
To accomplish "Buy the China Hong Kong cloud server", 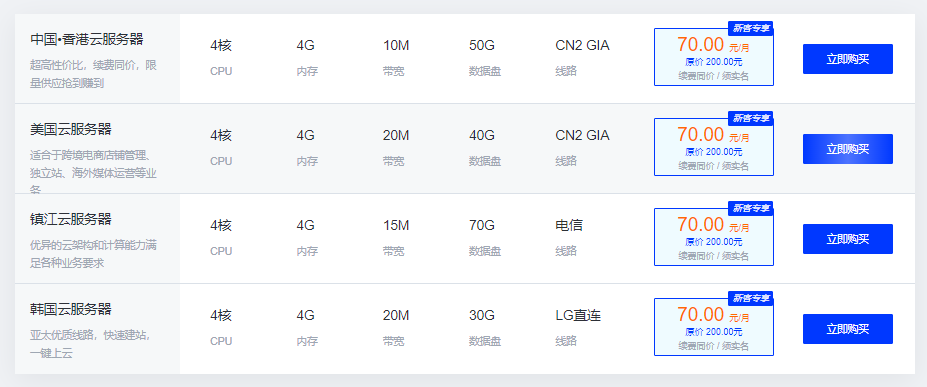I will [847, 59].
